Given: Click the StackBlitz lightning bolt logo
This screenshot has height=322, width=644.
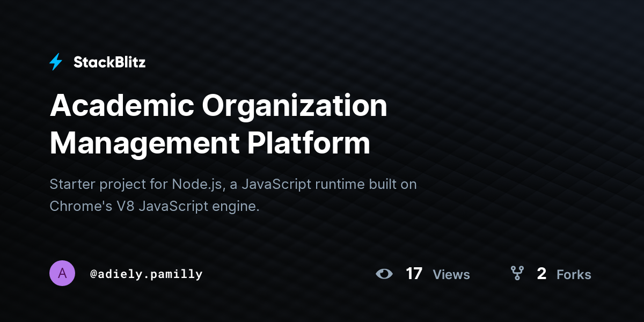Looking at the screenshot, I should [56, 62].
